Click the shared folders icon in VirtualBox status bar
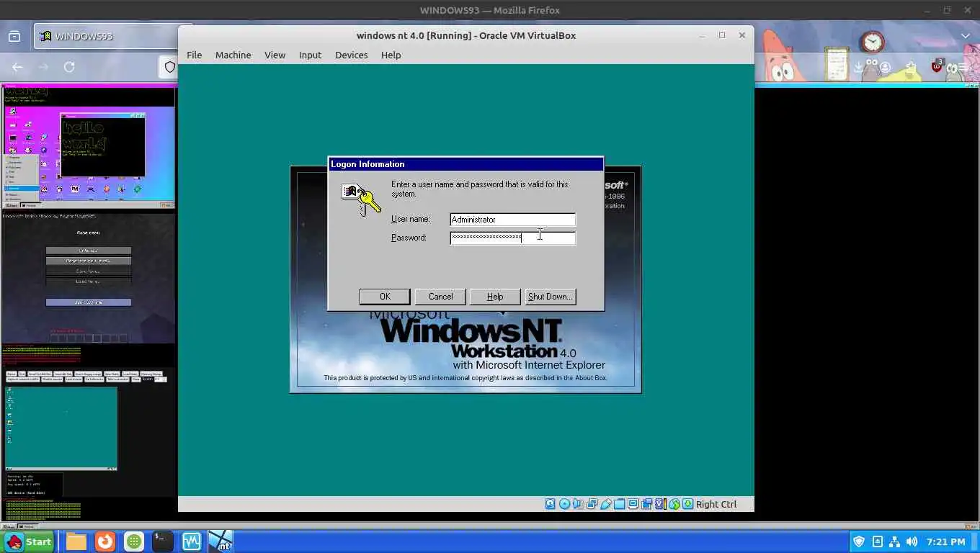 (620, 504)
